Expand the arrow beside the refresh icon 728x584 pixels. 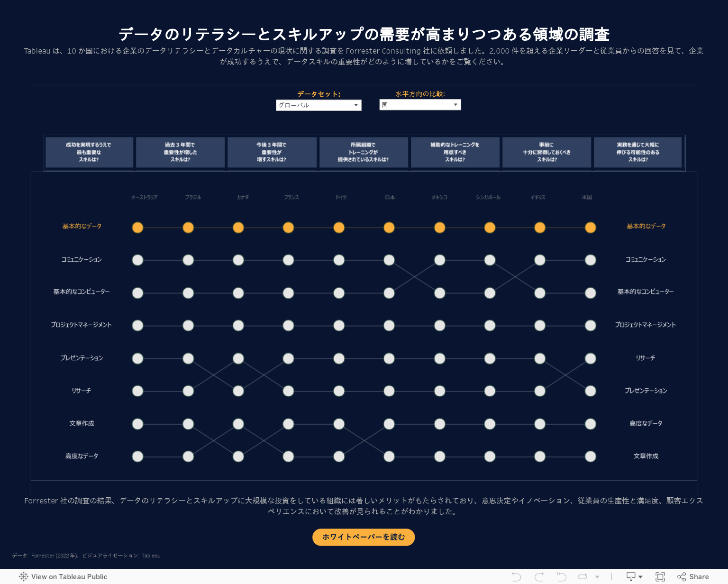point(597,577)
